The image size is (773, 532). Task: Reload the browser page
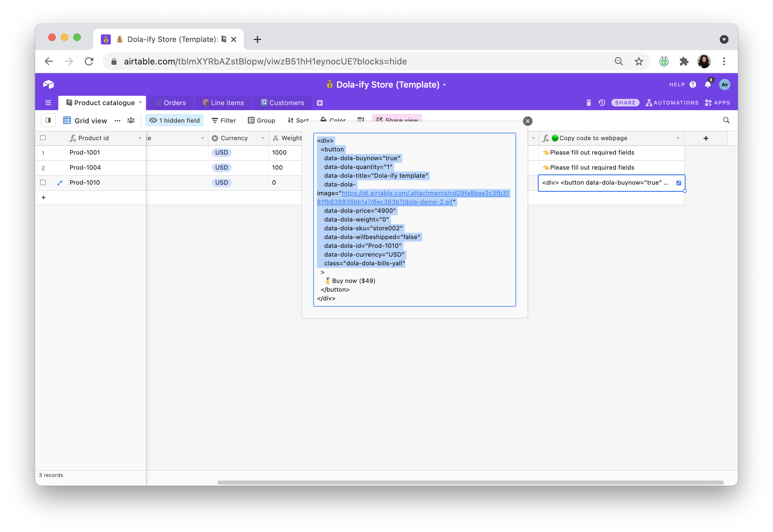point(89,61)
